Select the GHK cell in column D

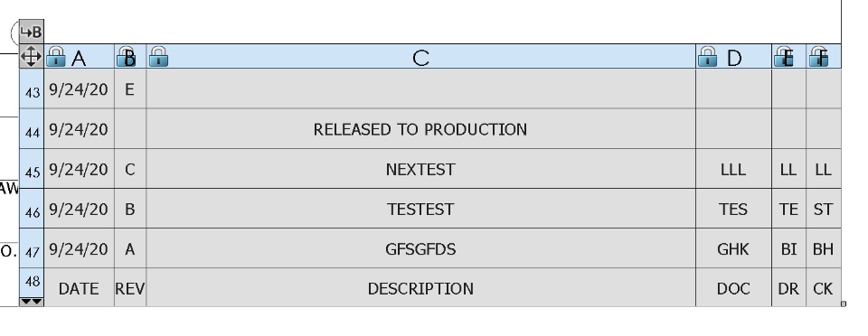(x=733, y=248)
